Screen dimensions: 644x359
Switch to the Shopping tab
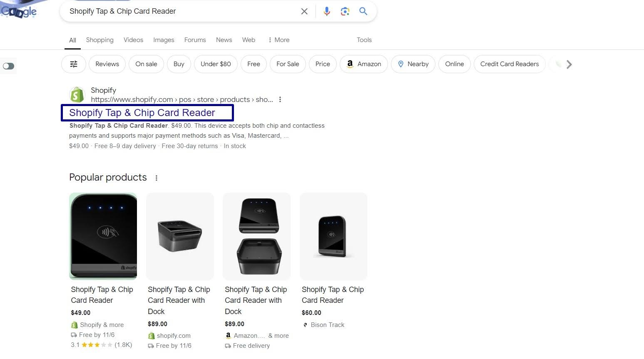[99, 40]
